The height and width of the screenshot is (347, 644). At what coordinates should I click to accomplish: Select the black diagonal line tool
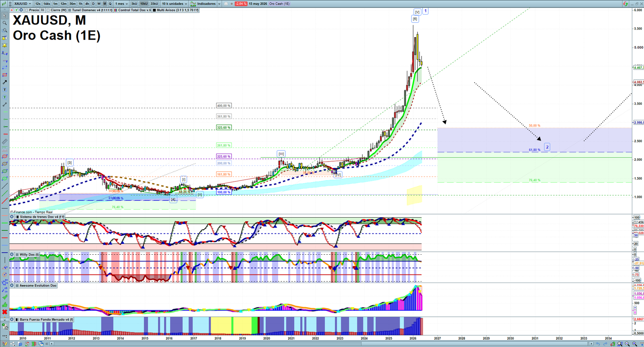tap(5, 186)
